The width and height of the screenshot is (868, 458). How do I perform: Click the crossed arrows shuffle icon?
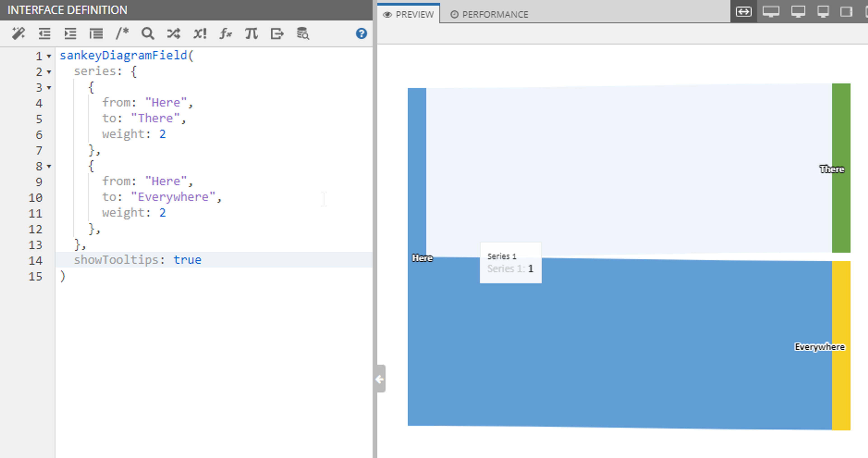tap(174, 33)
